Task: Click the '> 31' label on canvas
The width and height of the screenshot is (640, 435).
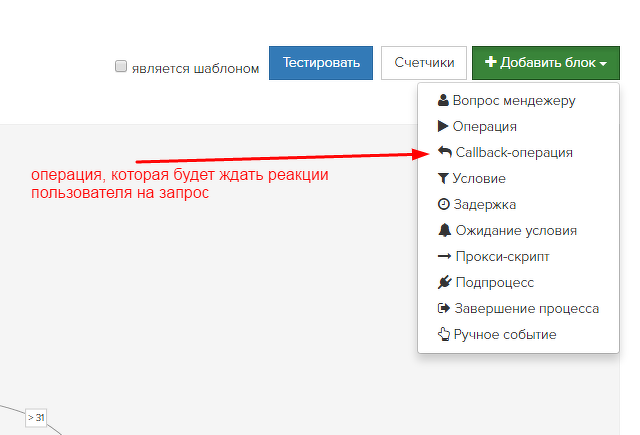Action: tap(36, 417)
